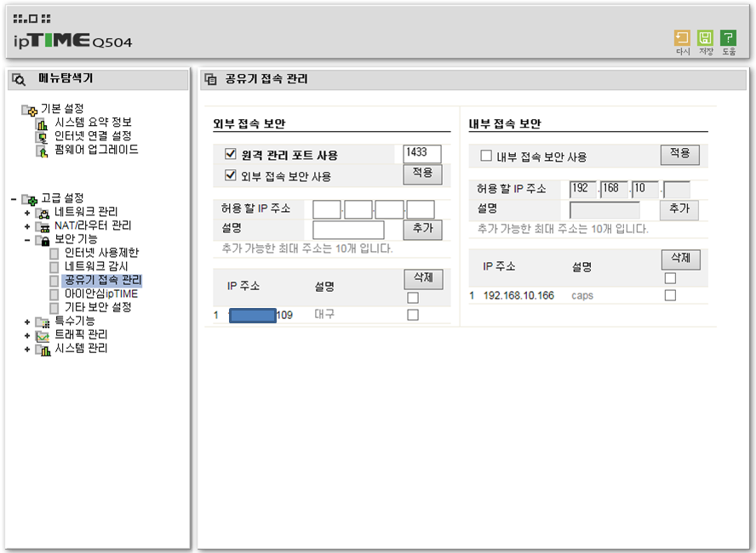Expand the 트래픽 관리 tree node
Viewport: 756px width, 553px height.
[x=27, y=336]
